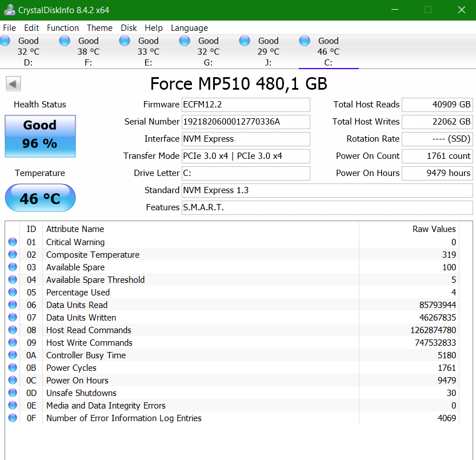
Task: Click the Drive Letter field C:
Action: click(x=246, y=173)
